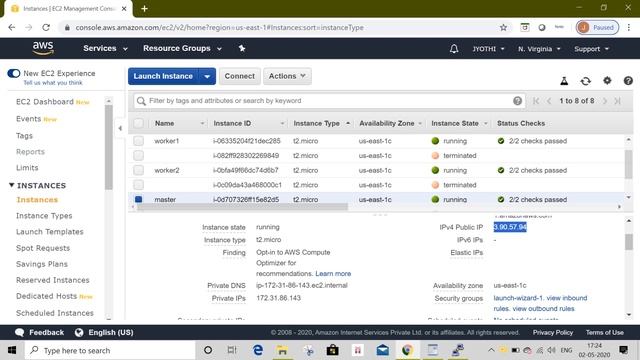Toggle New EC2 Experience switch
The image size is (640, 360).
click(x=13, y=73)
